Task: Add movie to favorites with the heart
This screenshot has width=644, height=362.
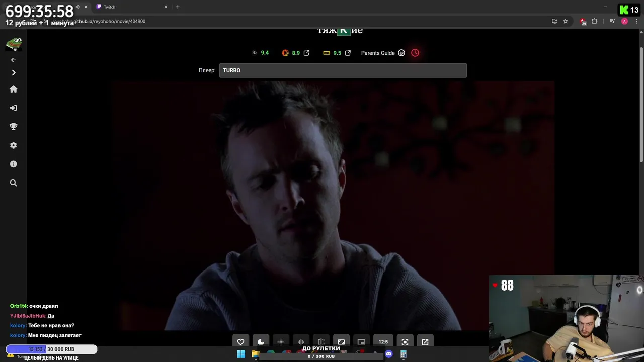Action: (240, 342)
